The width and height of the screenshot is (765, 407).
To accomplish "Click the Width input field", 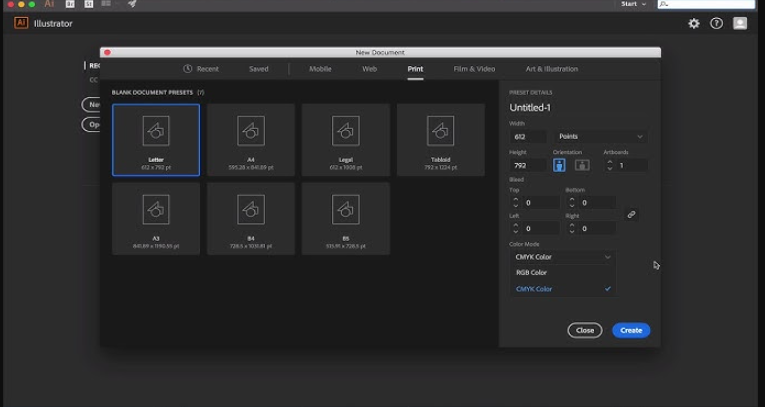I will tap(527, 136).
